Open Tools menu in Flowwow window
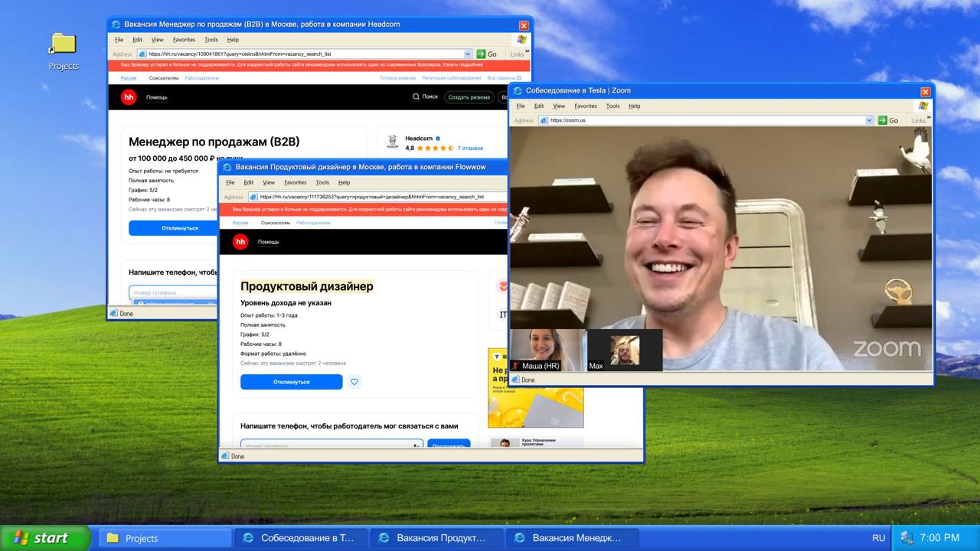This screenshot has height=551, width=980. tap(322, 182)
